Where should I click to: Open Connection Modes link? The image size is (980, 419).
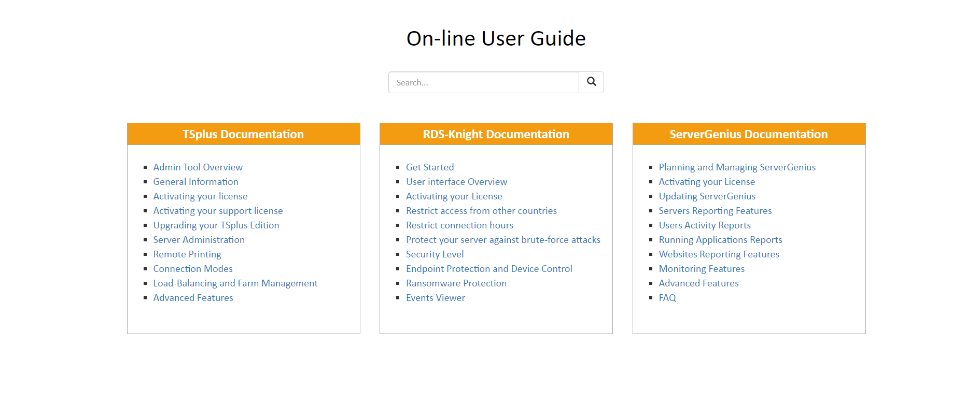(193, 269)
